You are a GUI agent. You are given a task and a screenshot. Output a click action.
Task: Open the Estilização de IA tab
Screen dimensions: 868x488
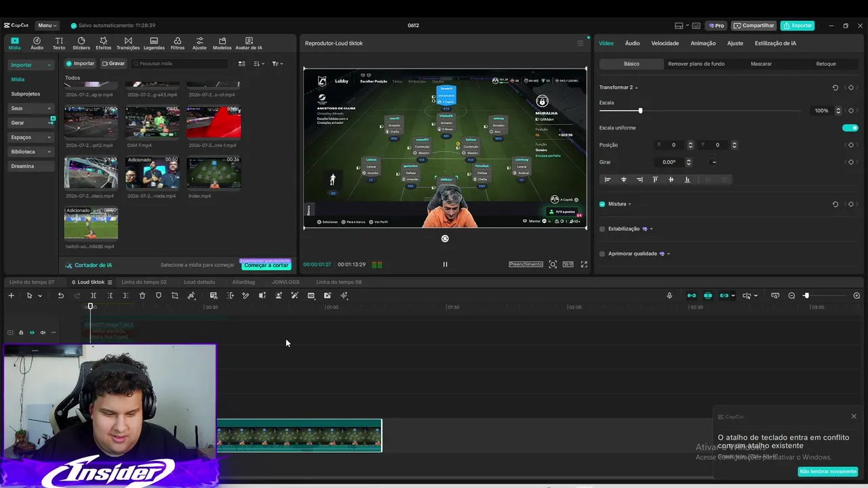(x=775, y=43)
